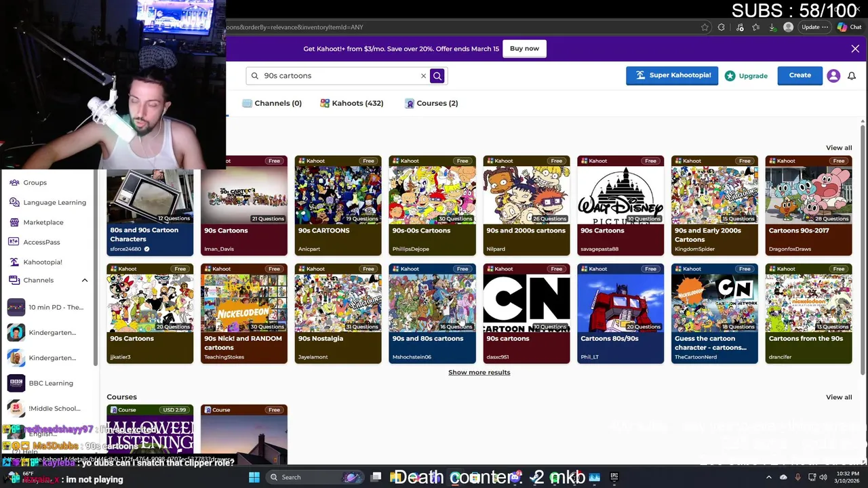Open '90s cartoons' kahoot by dasxc951

pyautogui.click(x=527, y=314)
